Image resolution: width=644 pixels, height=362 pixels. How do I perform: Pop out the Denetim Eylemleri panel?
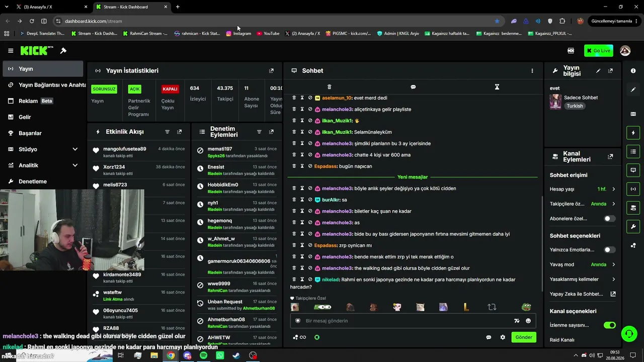[271, 132]
